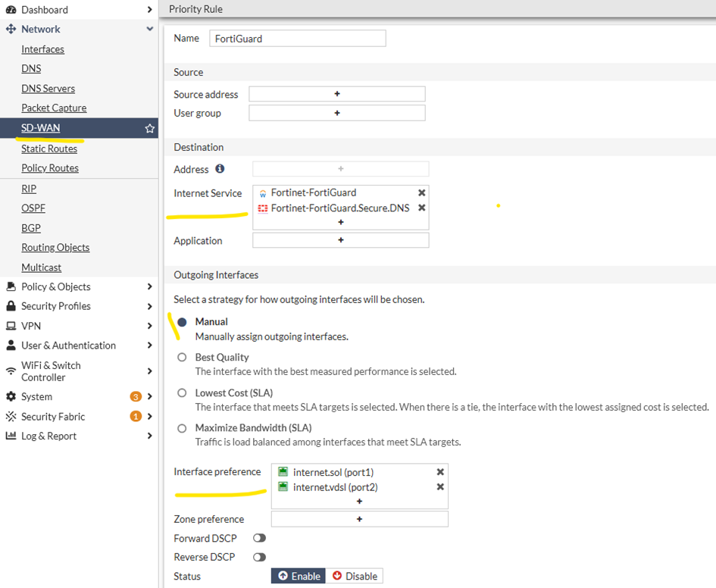This screenshot has width=716, height=588.
Task: Select Best Quality strategy
Action: pos(182,357)
